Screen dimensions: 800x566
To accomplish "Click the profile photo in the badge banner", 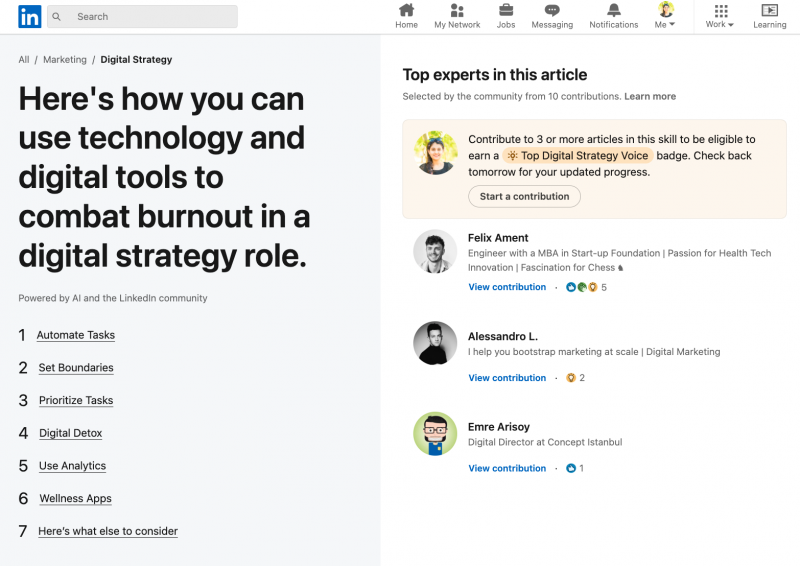I will click(435, 153).
